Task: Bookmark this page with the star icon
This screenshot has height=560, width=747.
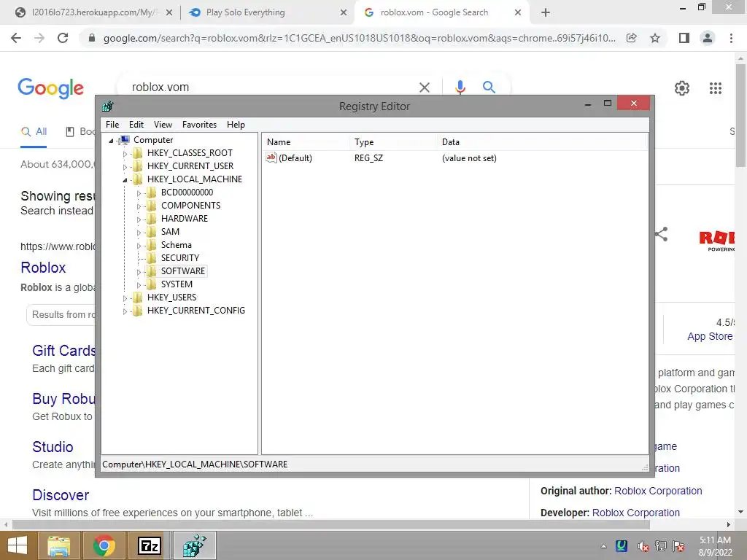Action: 655,38
